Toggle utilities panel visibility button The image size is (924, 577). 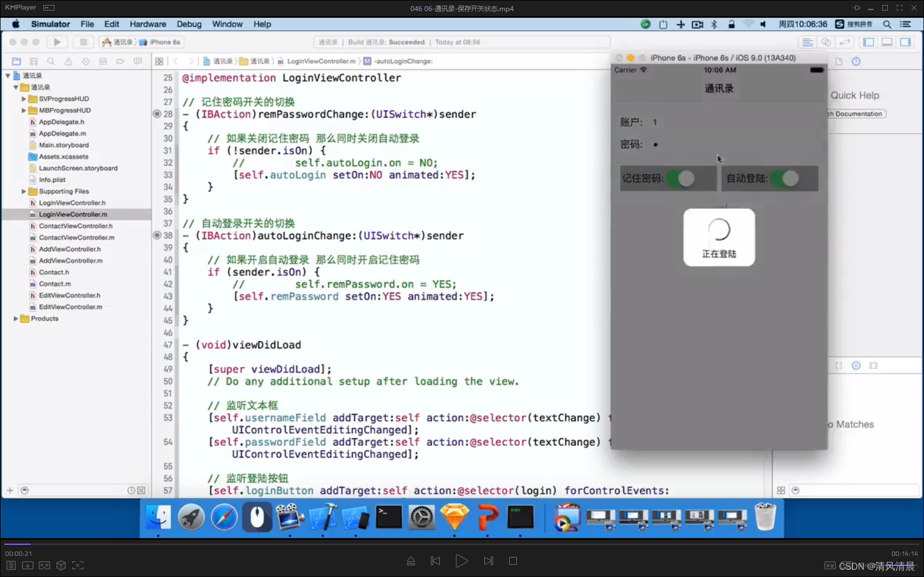pos(906,42)
